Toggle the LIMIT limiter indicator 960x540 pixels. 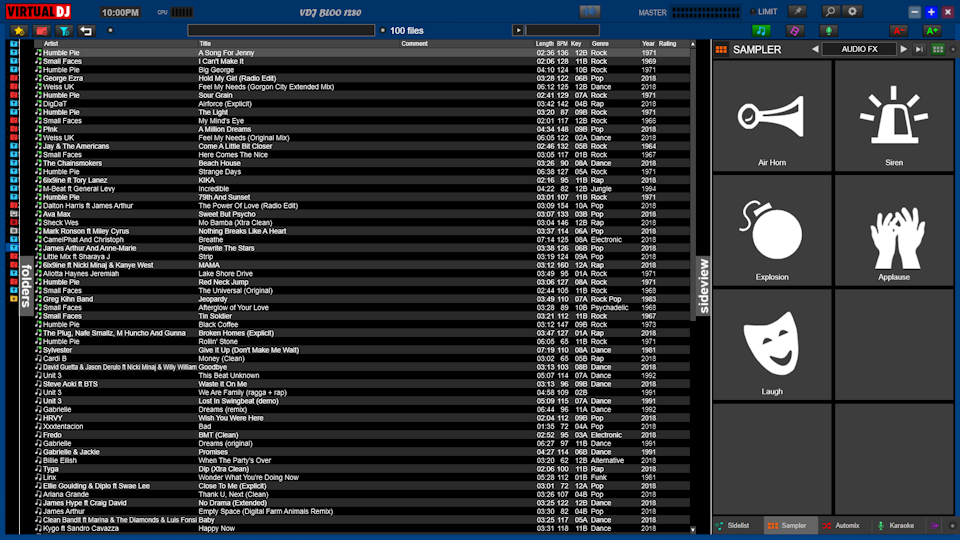765,12
